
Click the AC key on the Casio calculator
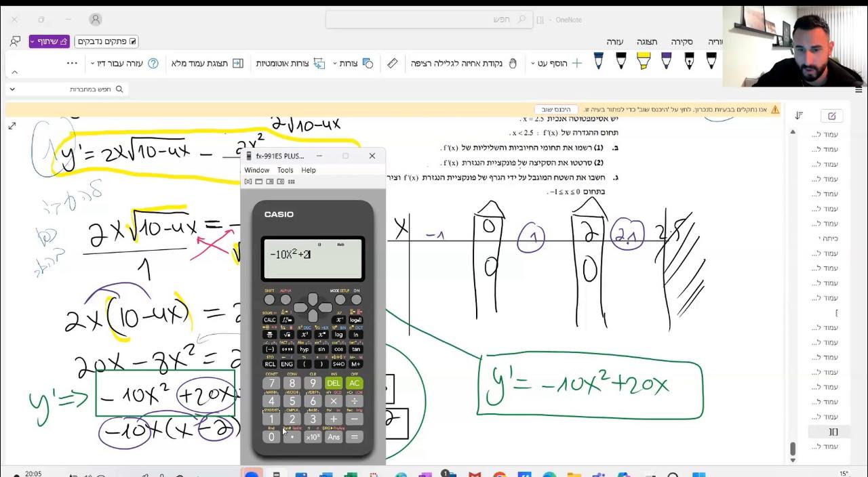pyautogui.click(x=354, y=383)
